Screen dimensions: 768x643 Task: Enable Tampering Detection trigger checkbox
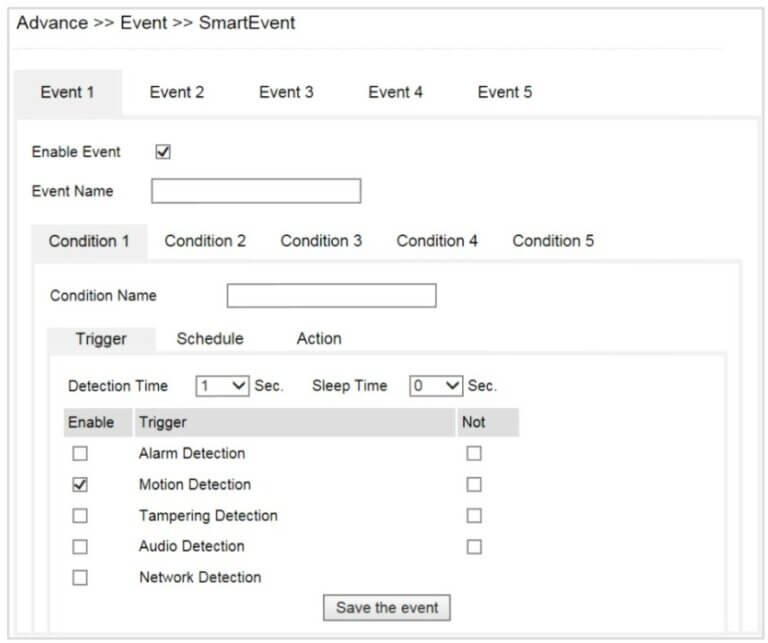click(x=80, y=516)
